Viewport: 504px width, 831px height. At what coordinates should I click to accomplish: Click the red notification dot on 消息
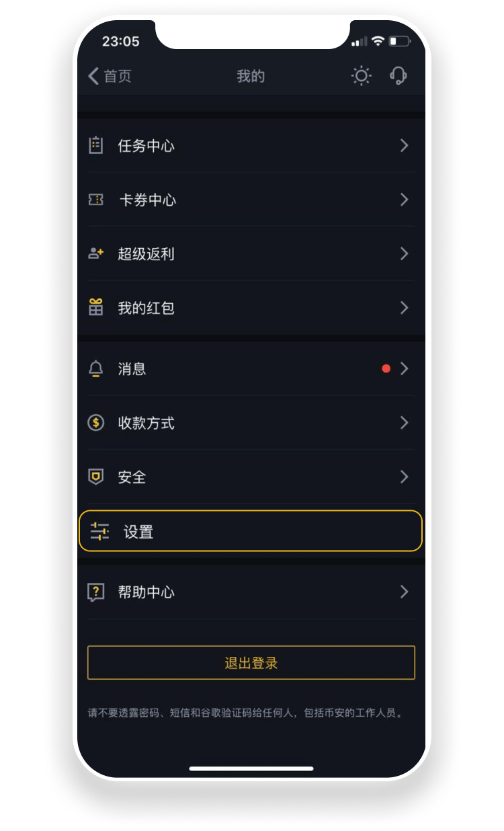click(386, 368)
